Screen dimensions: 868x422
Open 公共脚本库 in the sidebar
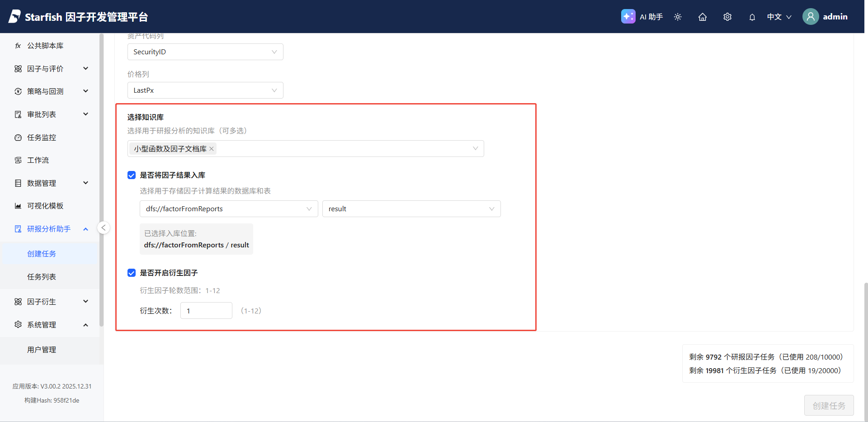point(45,46)
